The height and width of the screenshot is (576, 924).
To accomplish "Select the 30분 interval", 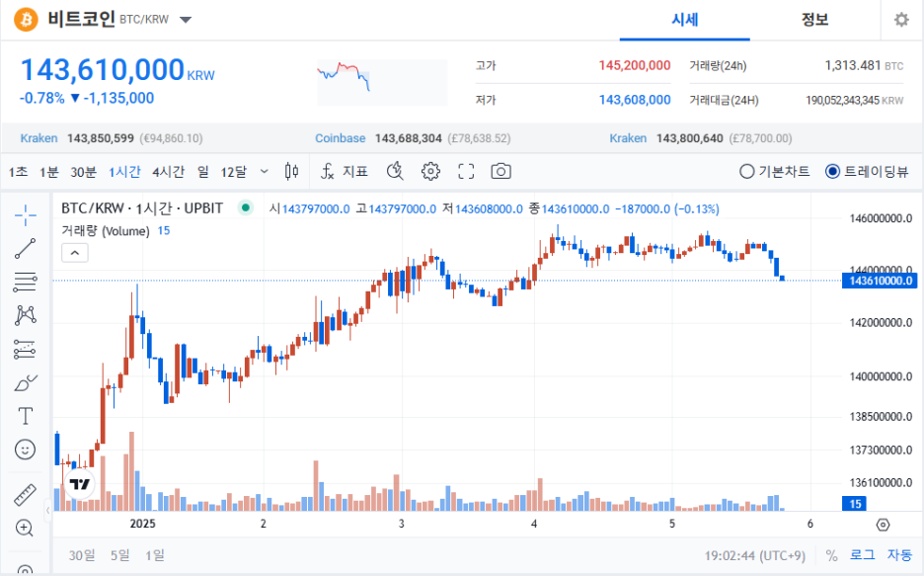I will pos(83,172).
